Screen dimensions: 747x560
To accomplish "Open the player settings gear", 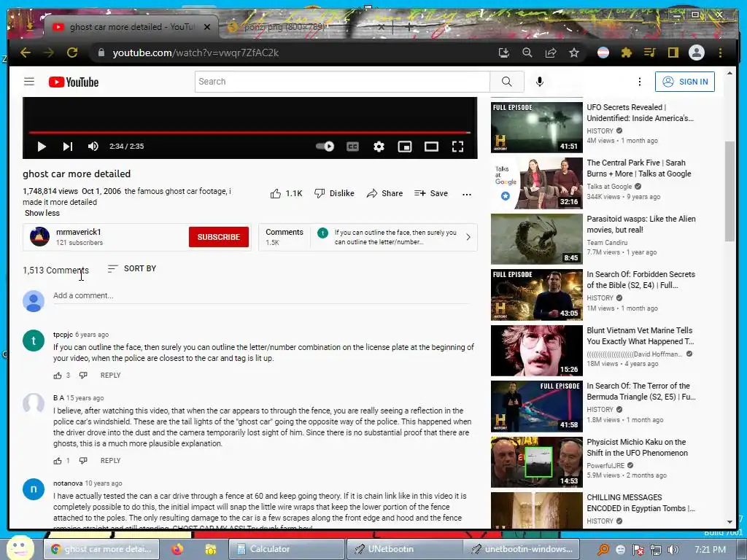I will click(379, 146).
